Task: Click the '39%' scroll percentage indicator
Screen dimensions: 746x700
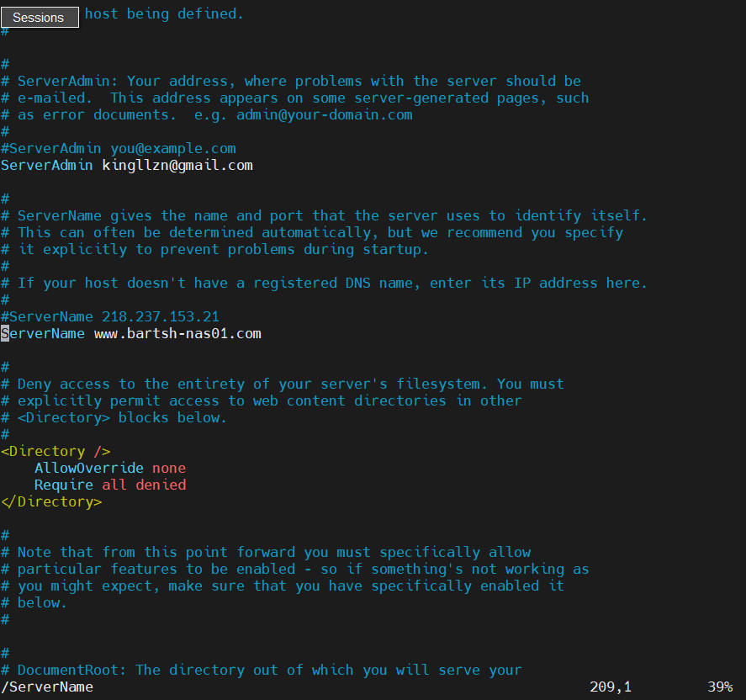Action: tap(720, 687)
